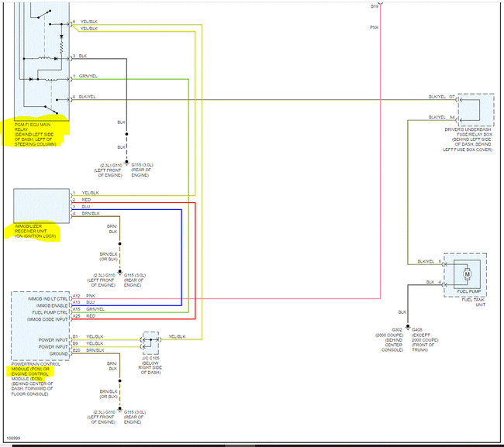Click the highlighted Immobilizer Receiver Unit label
The width and height of the screenshot is (504, 447).
(x=35, y=231)
